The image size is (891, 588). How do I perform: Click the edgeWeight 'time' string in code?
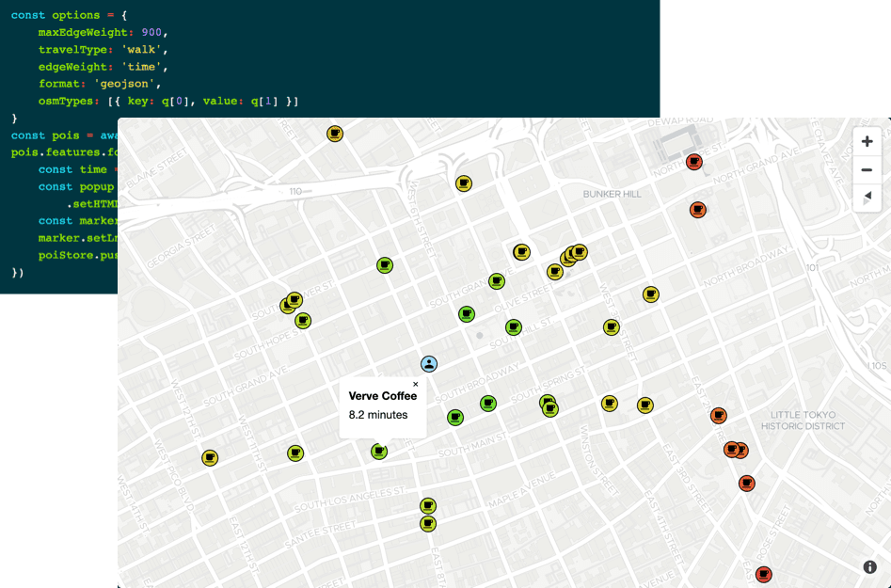(141, 67)
